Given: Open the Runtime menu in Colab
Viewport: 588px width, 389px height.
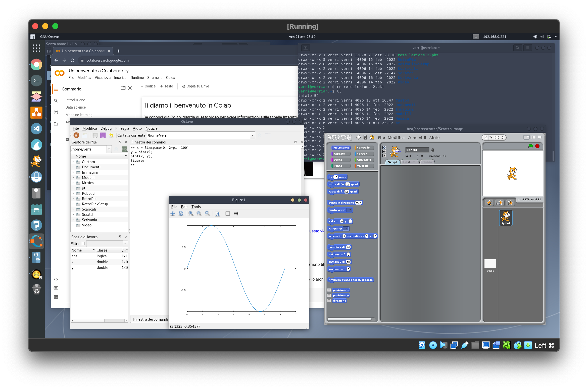Looking at the screenshot, I should point(137,78).
